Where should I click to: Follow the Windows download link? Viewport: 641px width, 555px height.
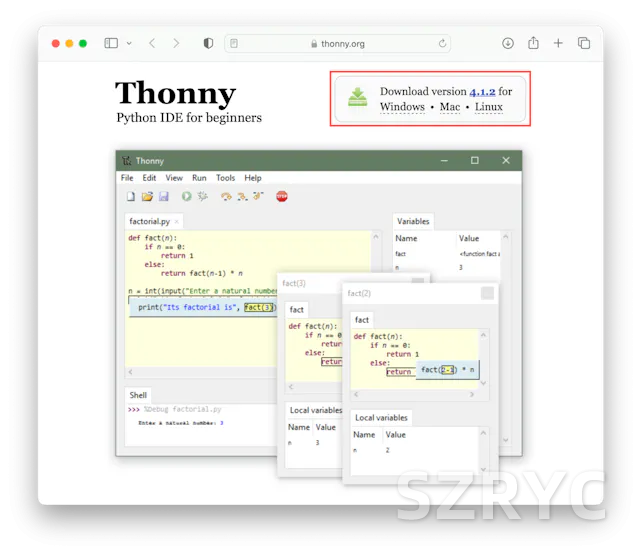[x=402, y=107]
